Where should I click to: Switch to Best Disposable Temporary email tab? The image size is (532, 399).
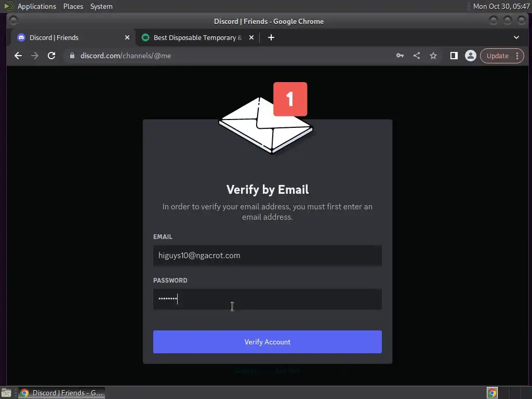(x=197, y=37)
